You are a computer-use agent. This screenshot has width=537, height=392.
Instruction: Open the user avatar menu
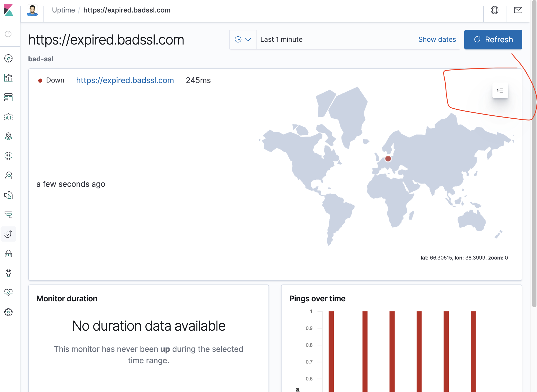click(32, 10)
